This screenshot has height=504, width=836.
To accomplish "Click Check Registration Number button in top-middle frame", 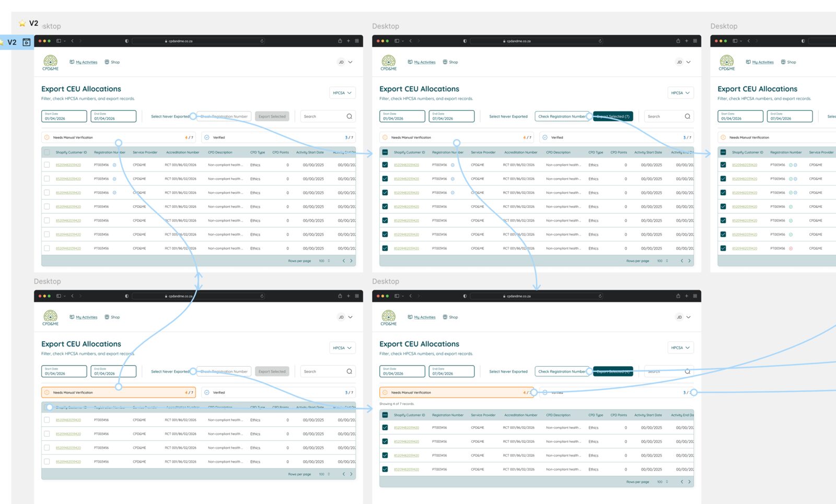I will (x=562, y=116).
